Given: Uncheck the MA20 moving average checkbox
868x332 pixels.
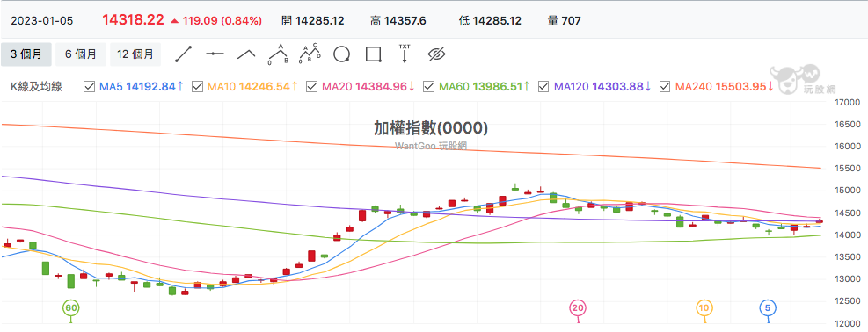Looking at the screenshot, I should pos(311,87).
